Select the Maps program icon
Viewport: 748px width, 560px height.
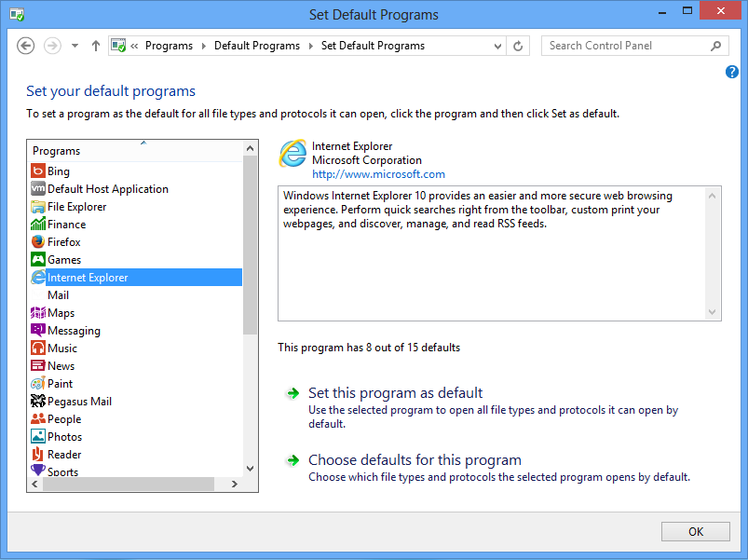click(x=38, y=313)
